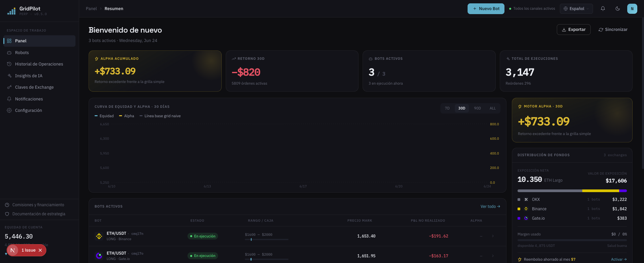Click the Sincronizar button
Screen dimensions: 644x263
[x=613, y=30]
